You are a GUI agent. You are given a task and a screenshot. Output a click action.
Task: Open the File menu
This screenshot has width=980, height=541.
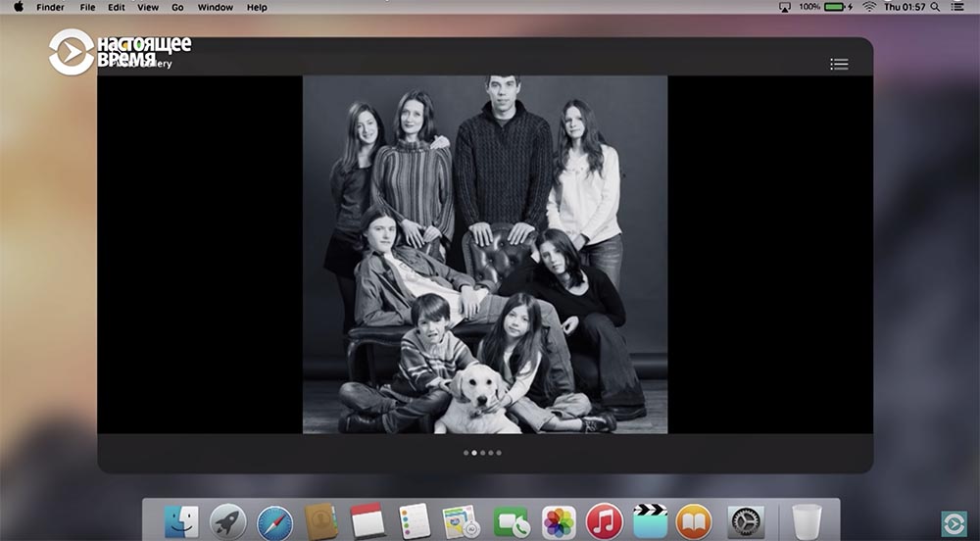87,8
